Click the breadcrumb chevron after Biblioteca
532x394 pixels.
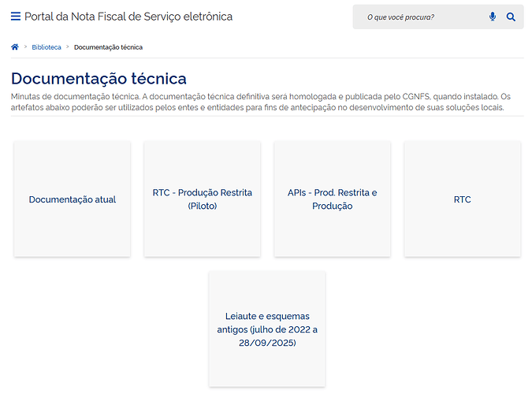click(x=68, y=47)
